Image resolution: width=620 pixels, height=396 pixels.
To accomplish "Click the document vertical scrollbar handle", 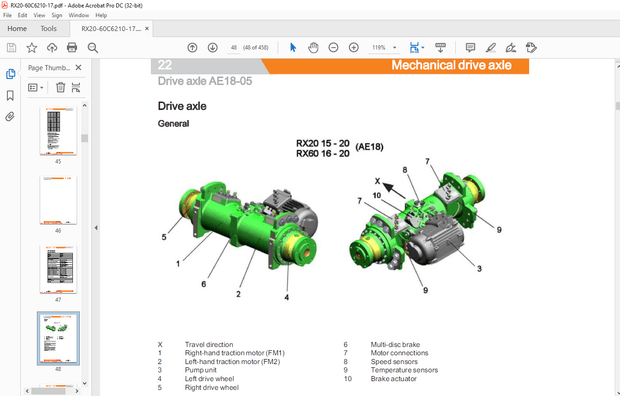I will (617, 106).
